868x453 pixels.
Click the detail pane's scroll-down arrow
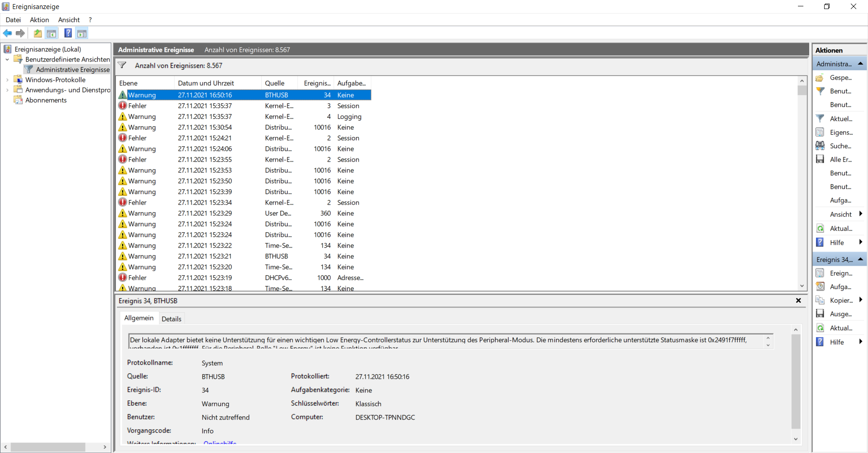[796, 439]
